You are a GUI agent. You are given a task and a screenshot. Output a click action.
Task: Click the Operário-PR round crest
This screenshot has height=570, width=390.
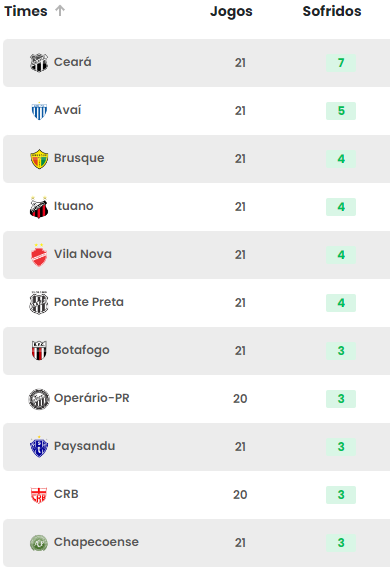point(39,399)
